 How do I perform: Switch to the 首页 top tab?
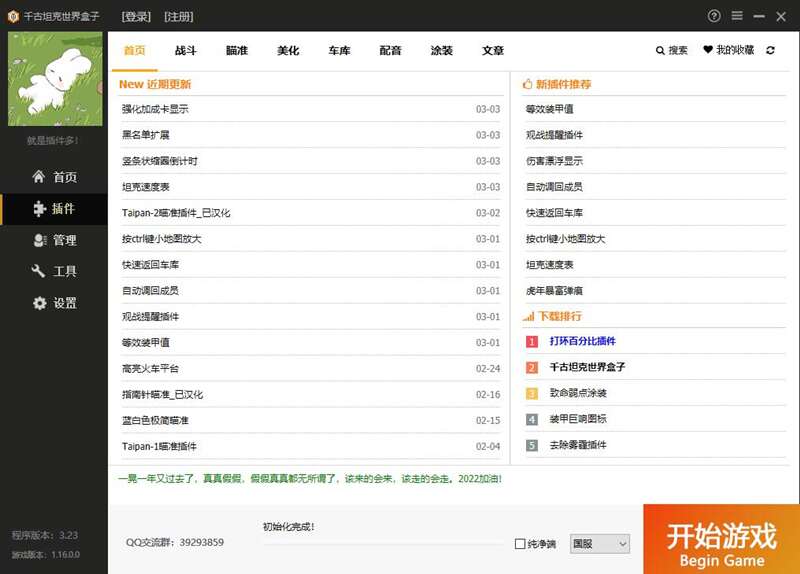(135, 51)
